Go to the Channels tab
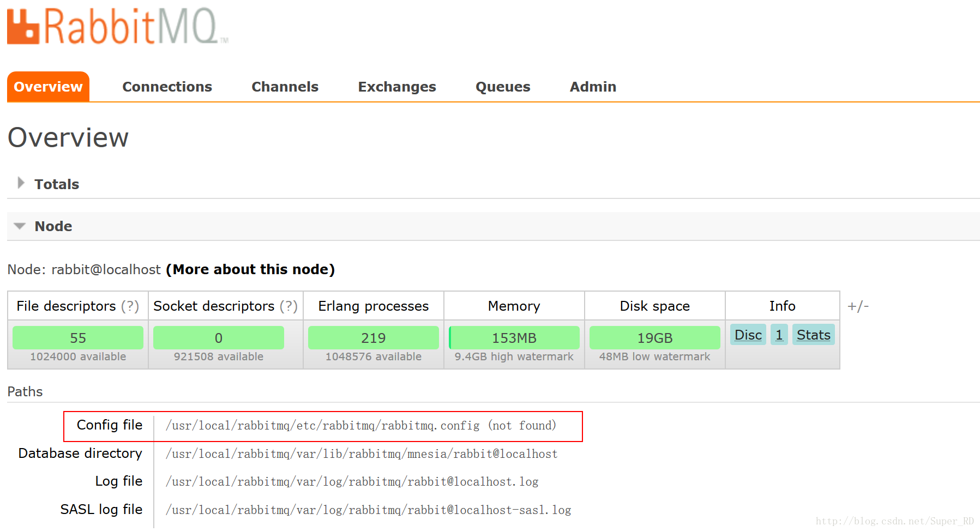 coord(285,87)
